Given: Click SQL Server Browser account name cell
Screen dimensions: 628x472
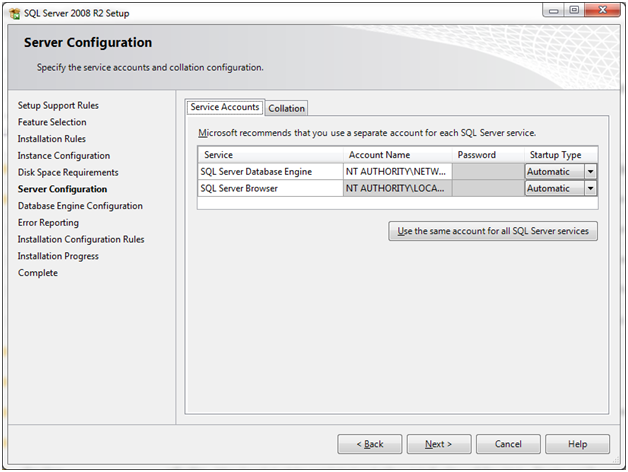Looking at the screenshot, I should coord(397,188).
